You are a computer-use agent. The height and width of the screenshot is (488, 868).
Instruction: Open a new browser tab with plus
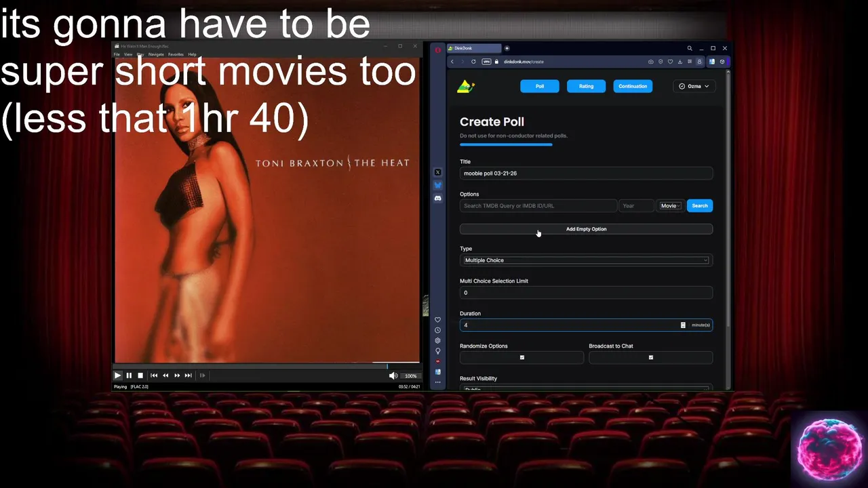[x=507, y=48]
